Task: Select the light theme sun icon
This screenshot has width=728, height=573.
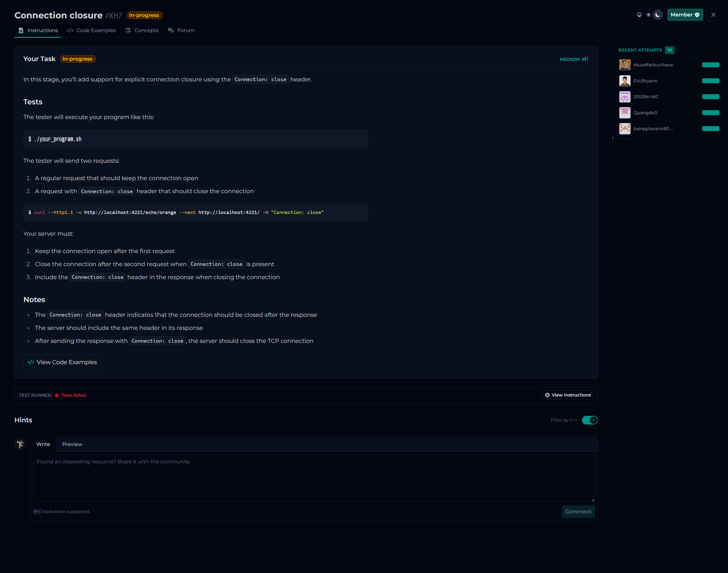Action: 649,15
